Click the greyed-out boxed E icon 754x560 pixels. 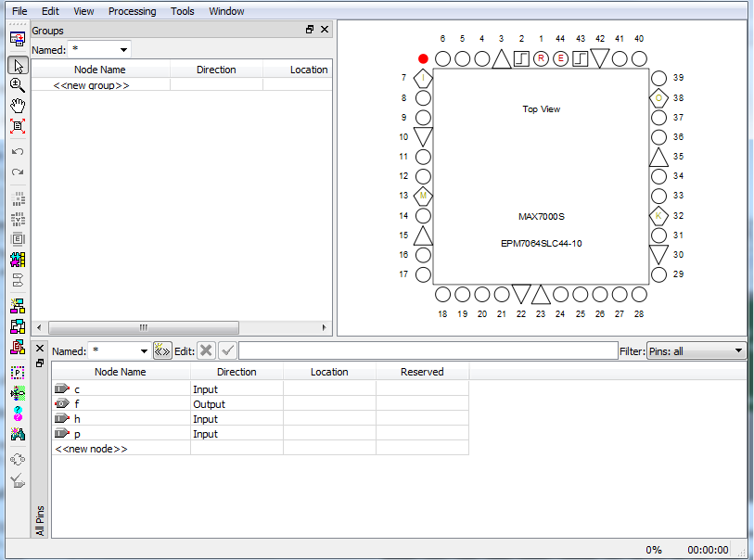point(18,239)
